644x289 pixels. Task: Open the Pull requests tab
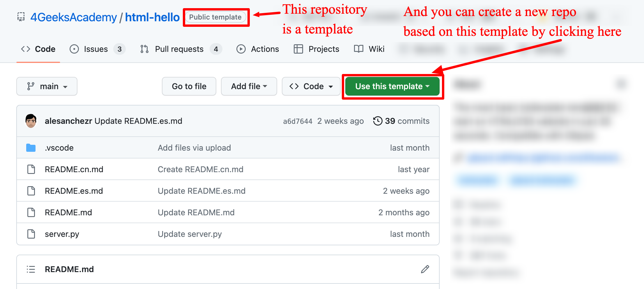click(x=181, y=49)
